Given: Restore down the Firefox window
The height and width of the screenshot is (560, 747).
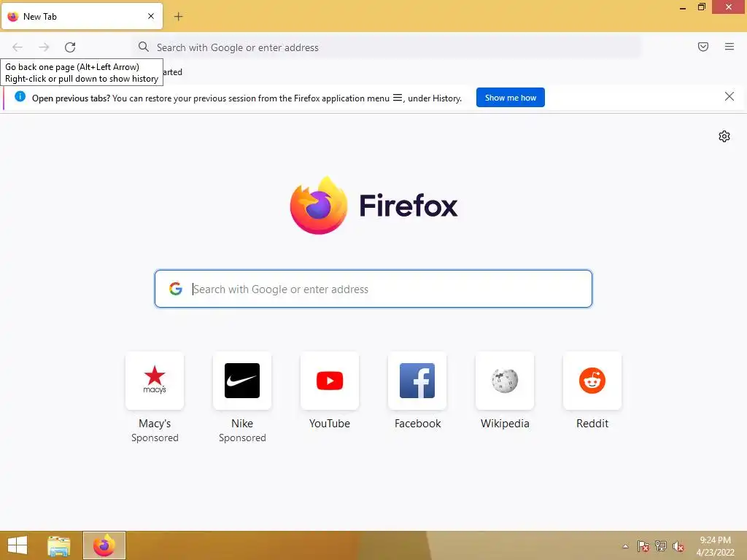Looking at the screenshot, I should point(702,7).
